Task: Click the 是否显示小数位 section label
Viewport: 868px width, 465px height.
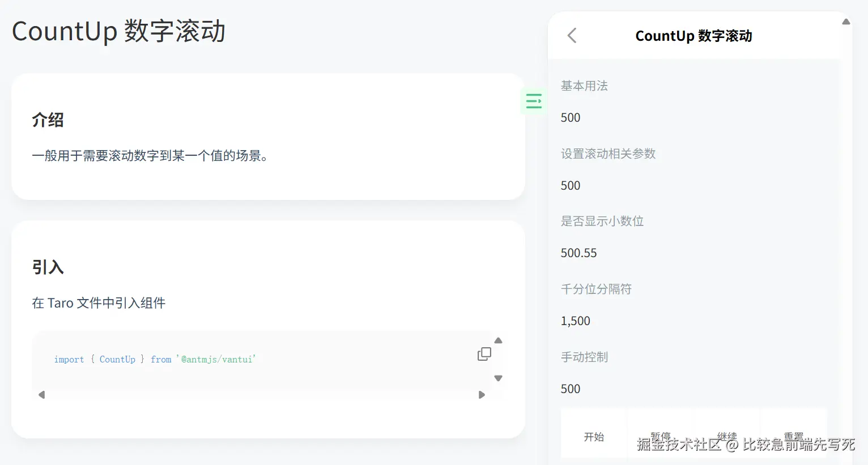Action: pos(602,221)
